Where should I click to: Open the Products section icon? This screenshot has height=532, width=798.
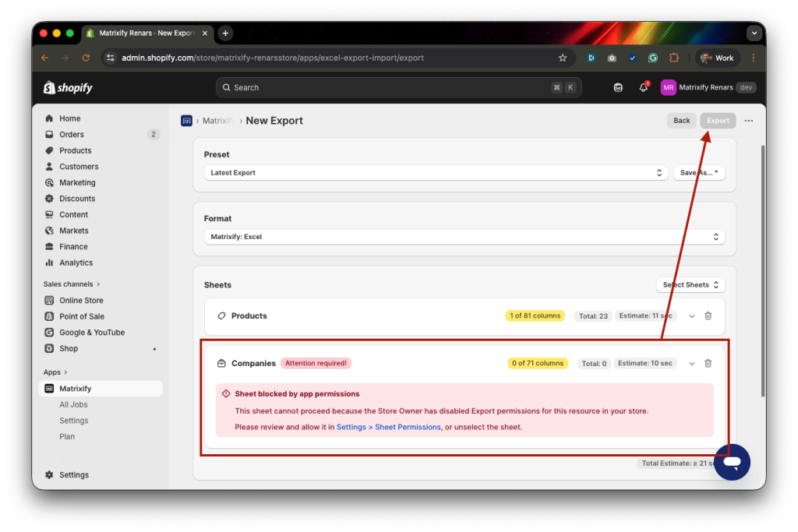coord(48,150)
